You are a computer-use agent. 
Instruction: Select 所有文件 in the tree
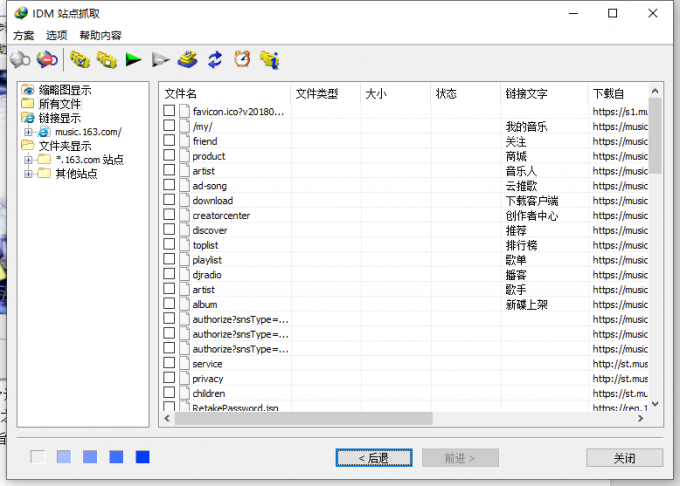pos(60,104)
